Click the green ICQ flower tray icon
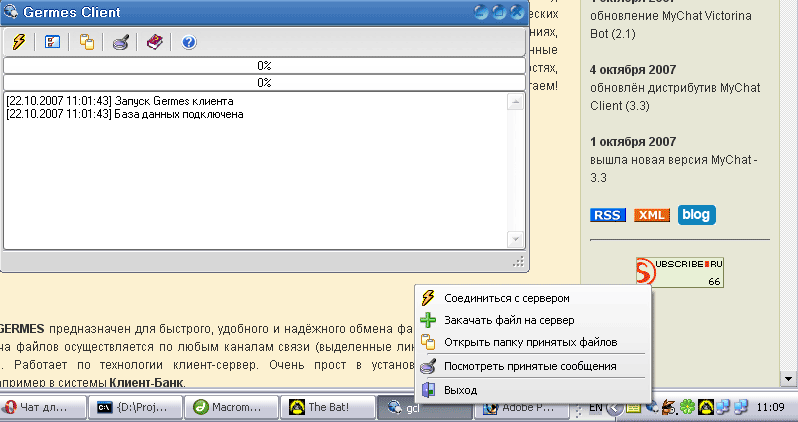798x422 pixels. click(x=688, y=407)
